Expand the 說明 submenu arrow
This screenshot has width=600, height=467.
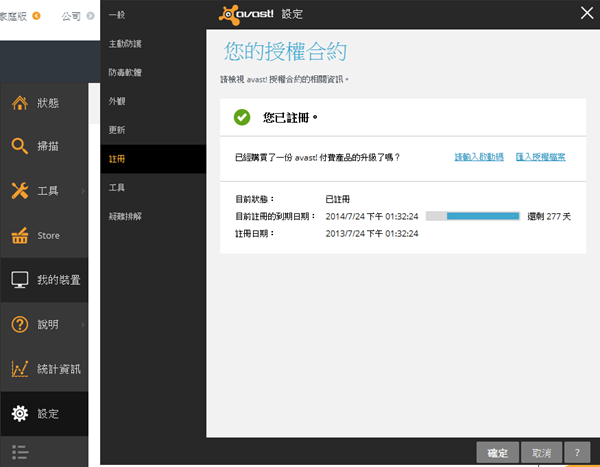click(x=83, y=325)
